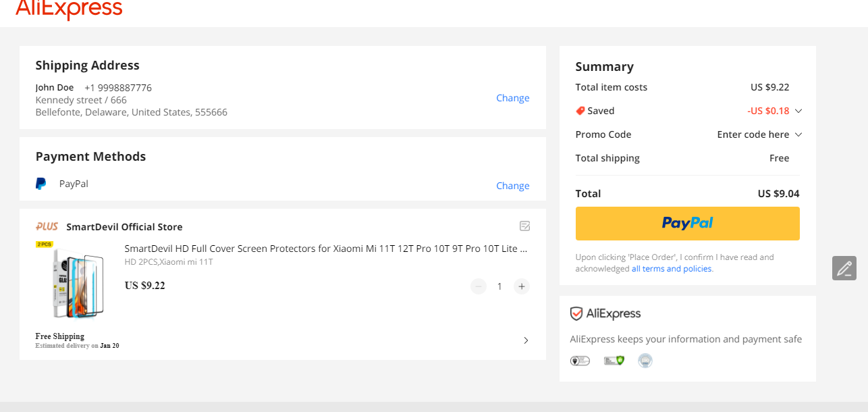
Task: Open the SmartDevil screen protector product title
Action: [x=326, y=249]
